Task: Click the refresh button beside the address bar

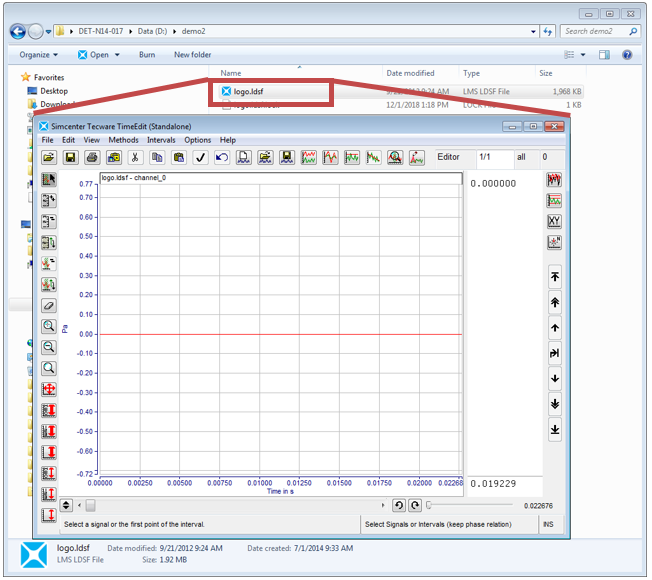Action: (548, 32)
